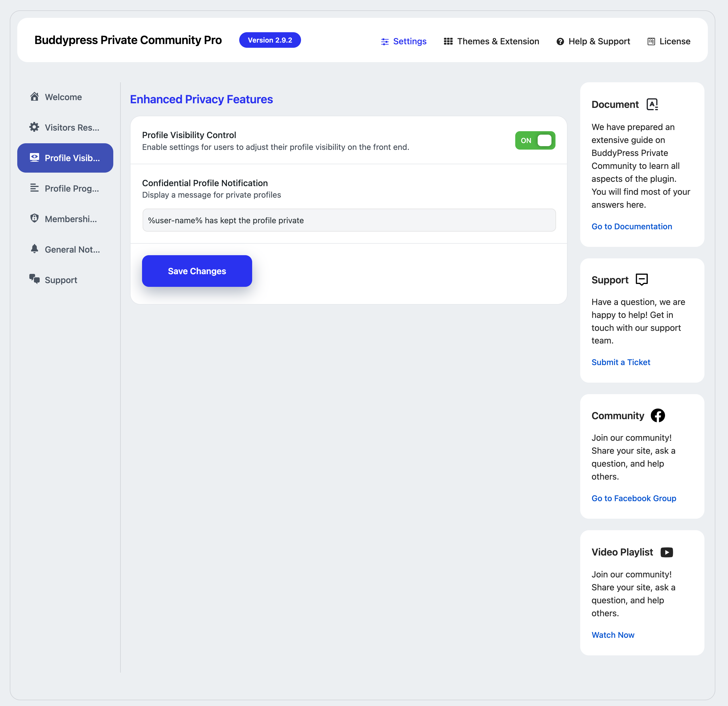Click the Video Playlist YouTube icon

pyautogui.click(x=667, y=552)
